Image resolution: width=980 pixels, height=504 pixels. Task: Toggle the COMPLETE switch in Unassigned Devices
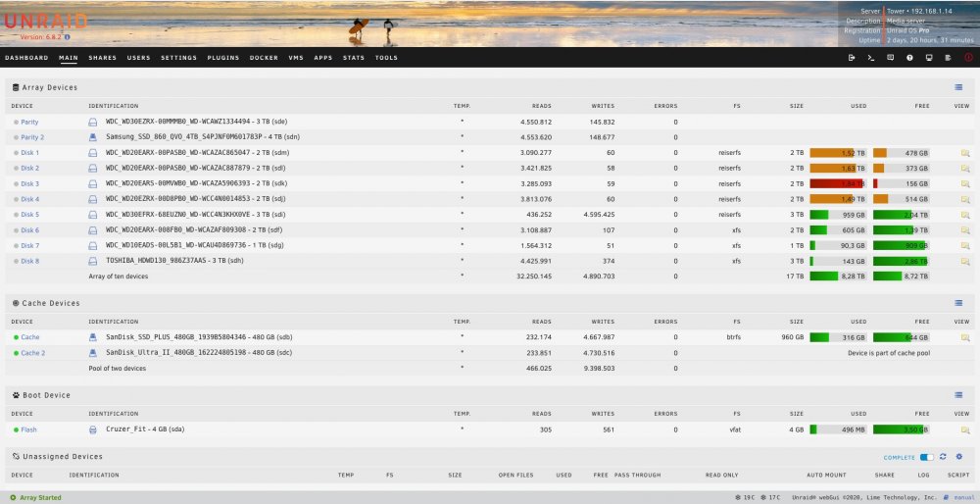tap(927, 457)
